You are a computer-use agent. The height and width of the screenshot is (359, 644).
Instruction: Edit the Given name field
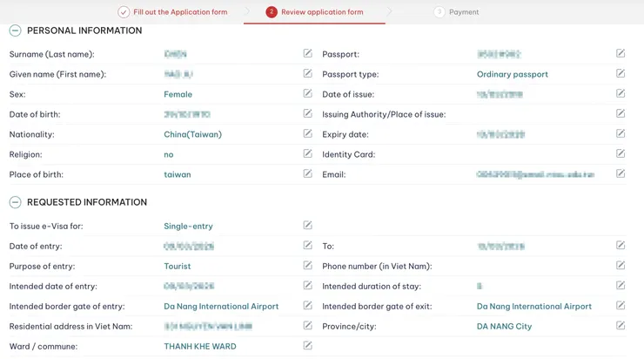307,74
